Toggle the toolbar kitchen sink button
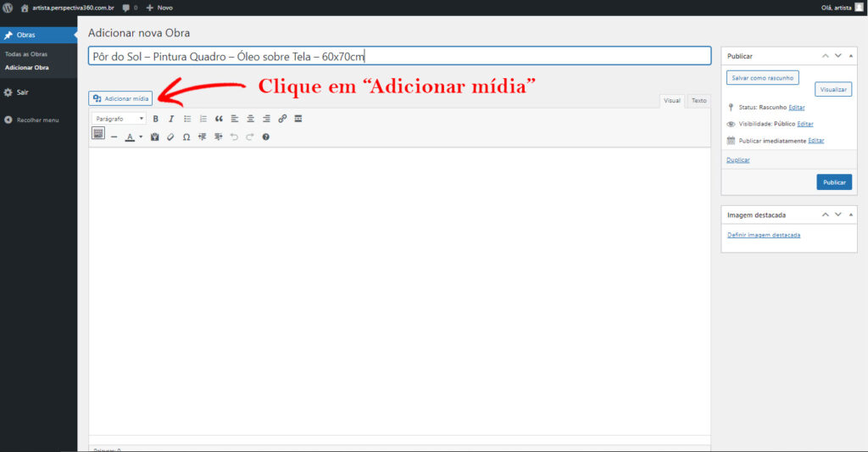 98,133
